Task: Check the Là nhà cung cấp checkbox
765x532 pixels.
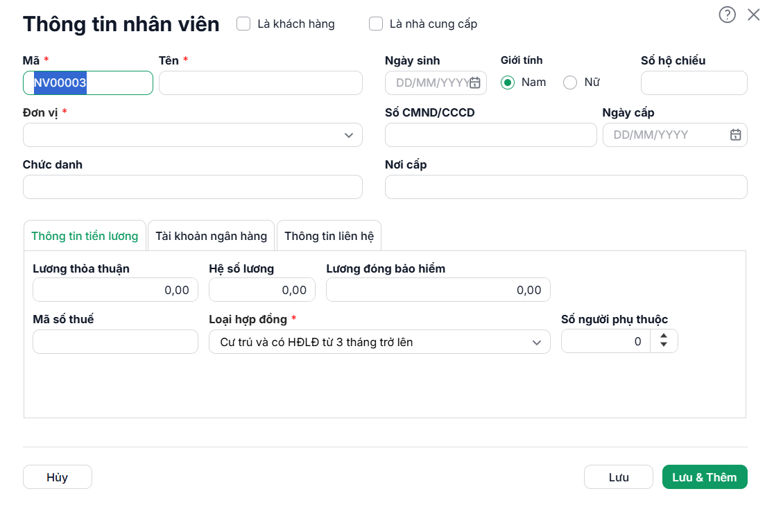Action: pyautogui.click(x=376, y=24)
